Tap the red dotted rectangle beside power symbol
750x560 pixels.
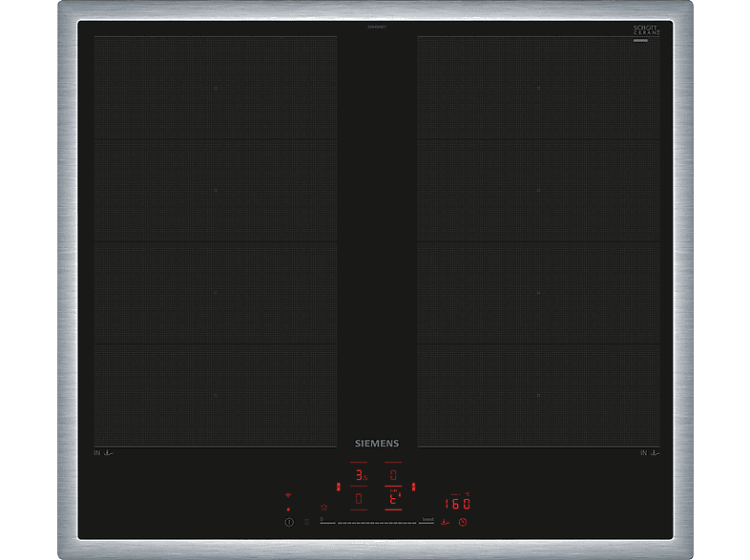(306, 522)
